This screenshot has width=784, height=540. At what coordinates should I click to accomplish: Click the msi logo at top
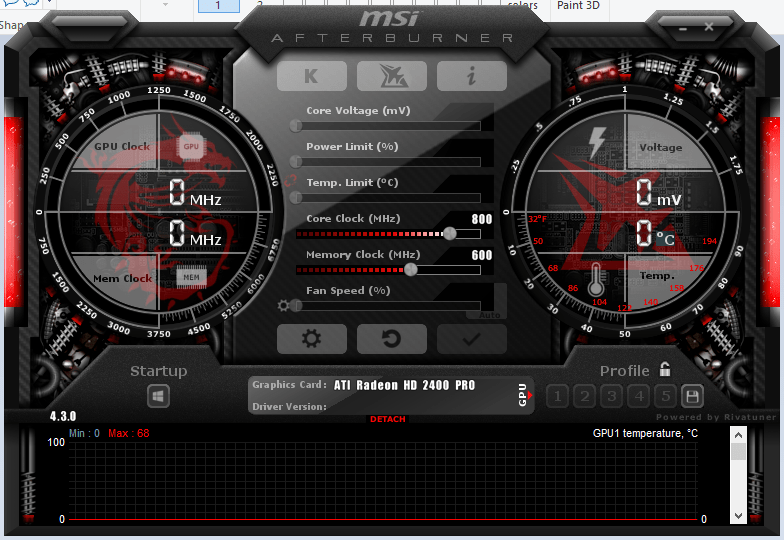pyautogui.click(x=389, y=19)
